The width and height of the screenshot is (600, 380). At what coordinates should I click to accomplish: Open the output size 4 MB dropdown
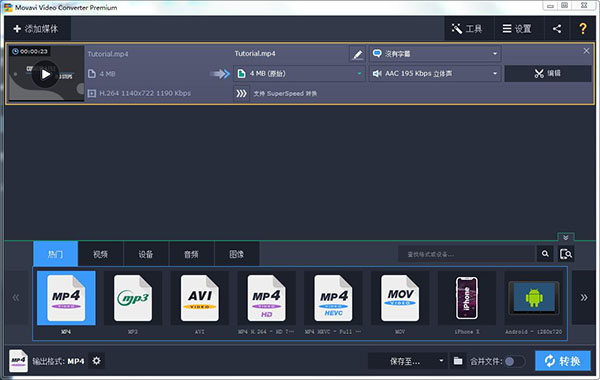pos(300,73)
